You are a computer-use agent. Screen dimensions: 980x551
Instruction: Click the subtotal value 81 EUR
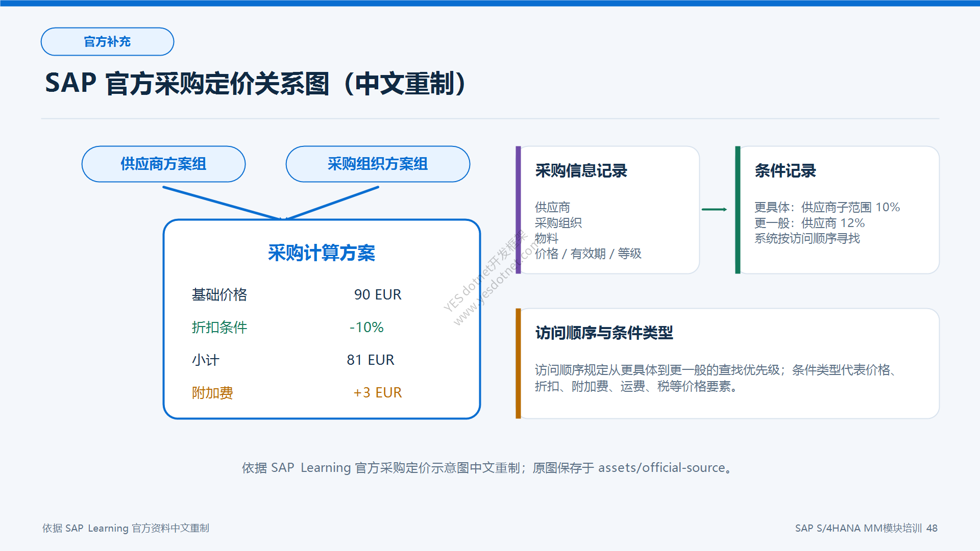click(371, 360)
